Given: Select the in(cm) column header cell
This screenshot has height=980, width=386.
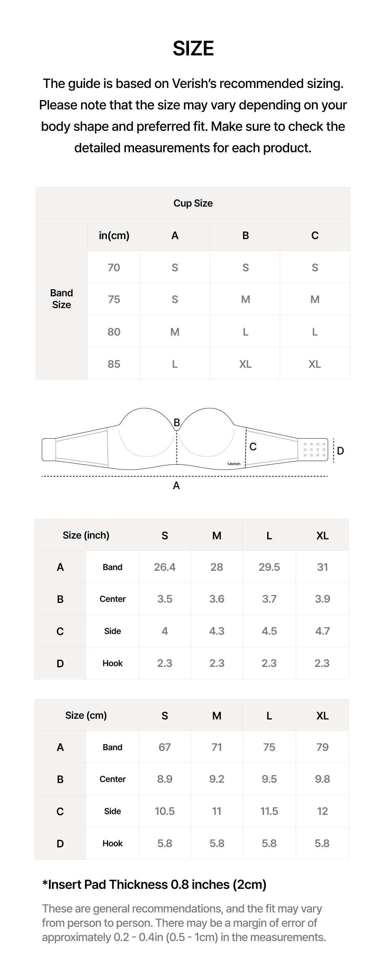Looking at the screenshot, I should point(114,236).
